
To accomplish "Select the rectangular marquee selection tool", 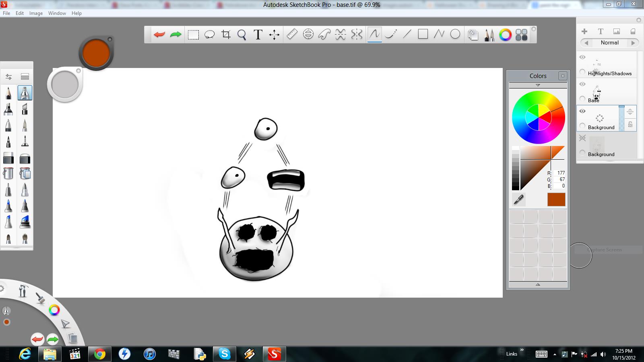I will (193, 35).
